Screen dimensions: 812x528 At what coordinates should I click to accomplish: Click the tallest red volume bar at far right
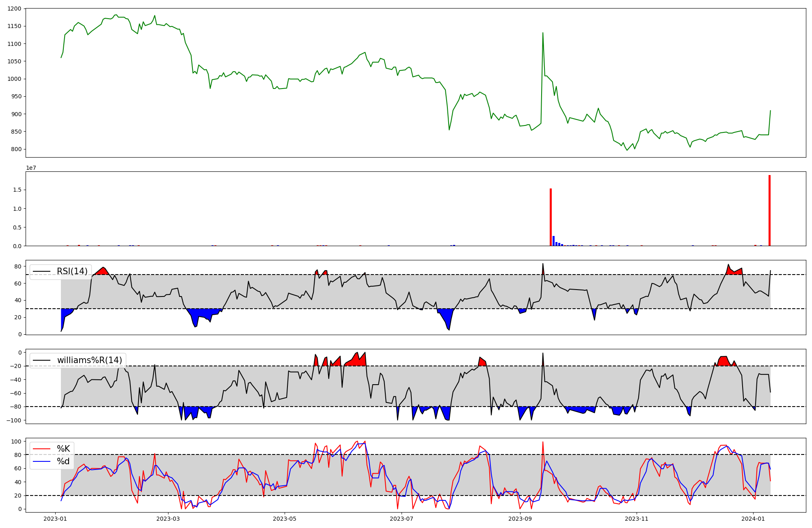pos(769,211)
